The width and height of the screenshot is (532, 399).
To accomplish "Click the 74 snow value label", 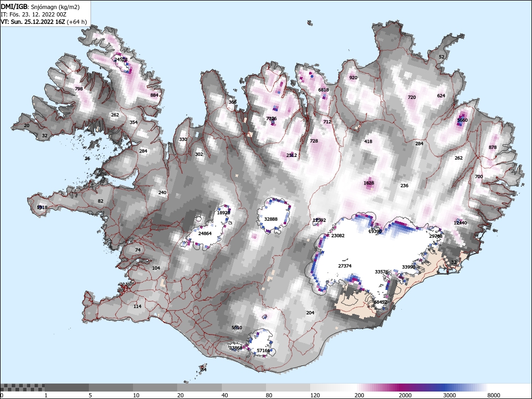I will (138, 250).
